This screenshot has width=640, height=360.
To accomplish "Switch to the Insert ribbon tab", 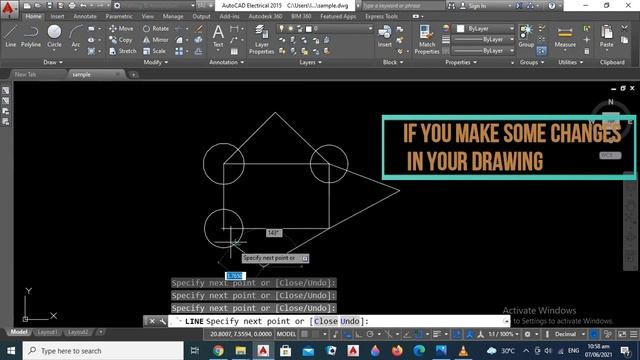I will [57, 16].
